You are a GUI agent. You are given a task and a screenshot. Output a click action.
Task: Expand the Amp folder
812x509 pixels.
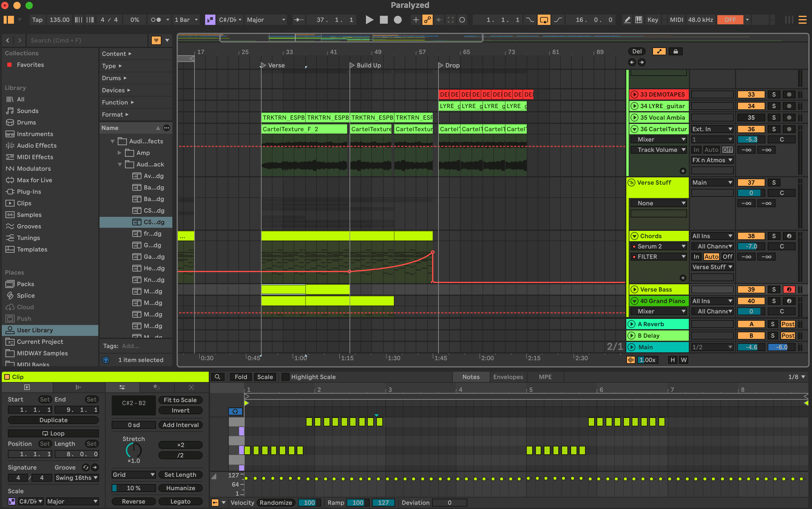point(119,153)
